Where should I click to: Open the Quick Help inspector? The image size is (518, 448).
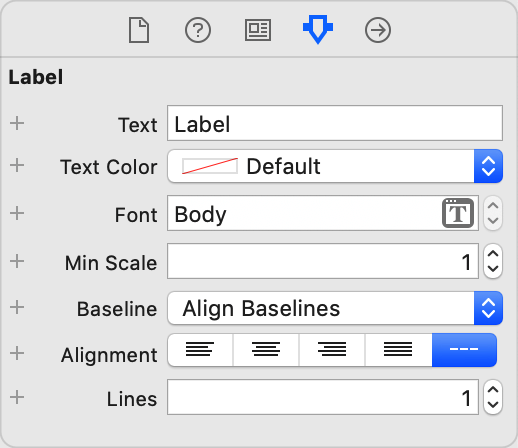[198, 30]
